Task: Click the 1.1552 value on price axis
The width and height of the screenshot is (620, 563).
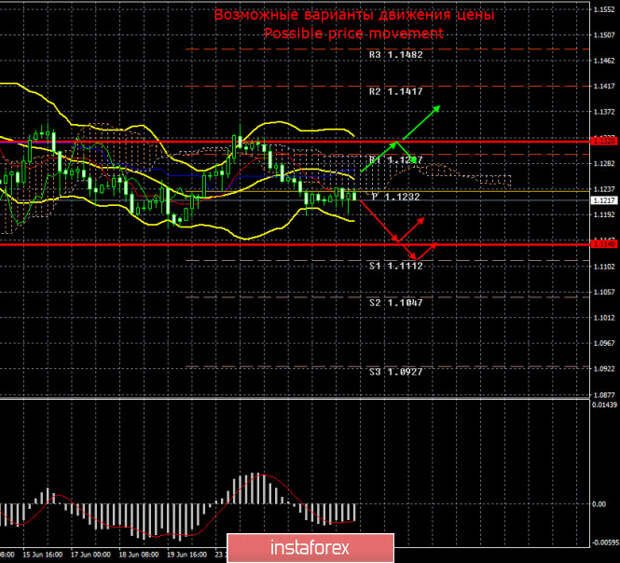Action: [x=603, y=10]
